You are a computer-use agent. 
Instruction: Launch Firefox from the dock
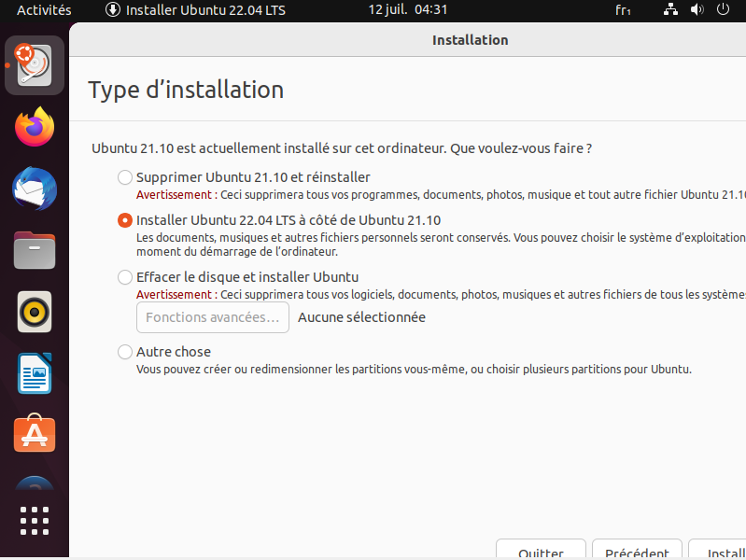(35, 127)
